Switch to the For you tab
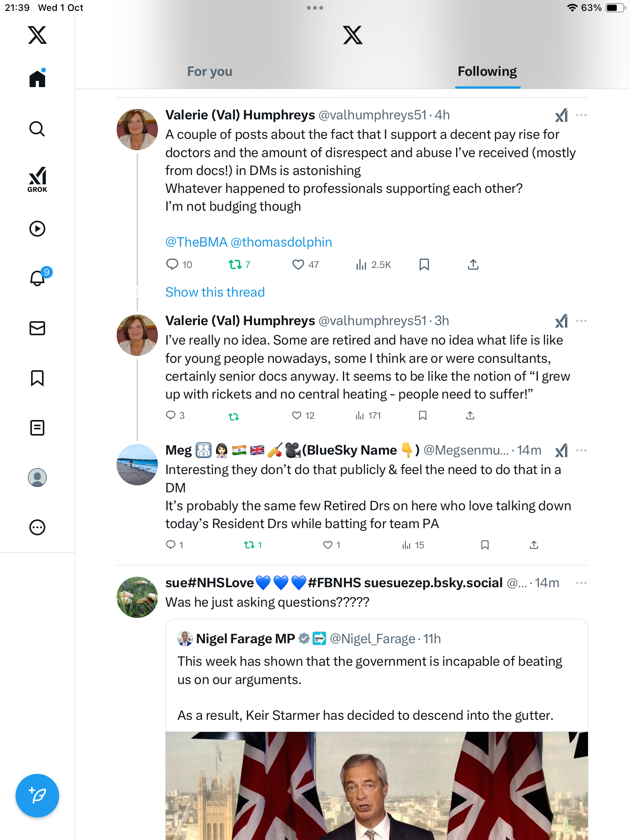Screen dimensions: 630x840 coord(210,72)
